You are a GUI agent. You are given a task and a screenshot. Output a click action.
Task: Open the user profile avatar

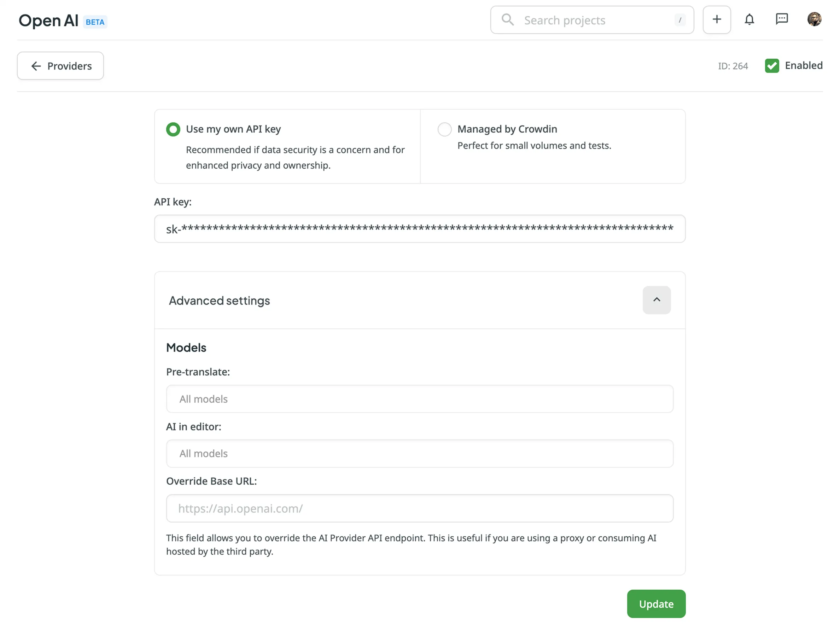click(x=814, y=19)
